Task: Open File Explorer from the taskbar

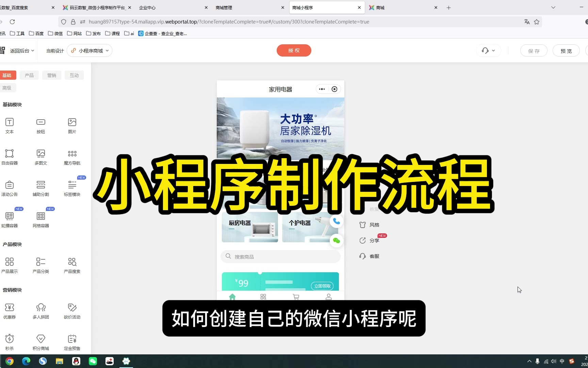Action: 60,361
